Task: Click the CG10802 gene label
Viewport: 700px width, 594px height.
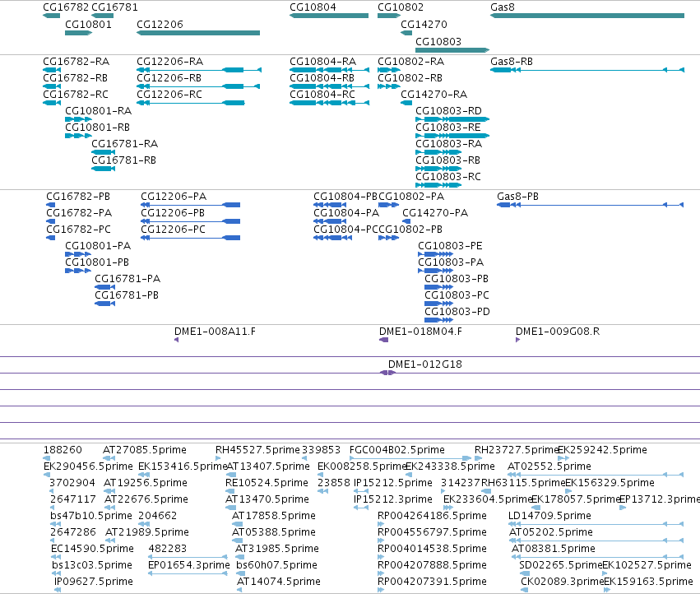Action: tap(401, 7)
